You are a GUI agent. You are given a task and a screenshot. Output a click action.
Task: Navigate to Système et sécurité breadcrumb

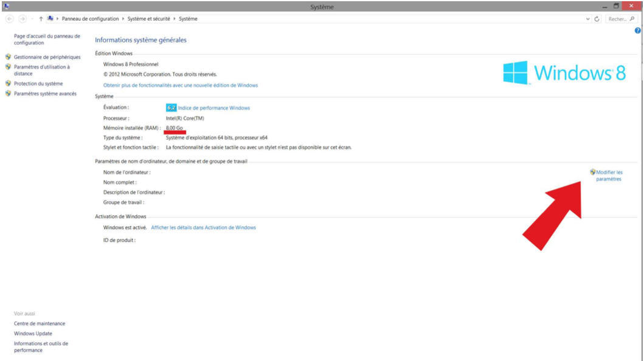(149, 19)
